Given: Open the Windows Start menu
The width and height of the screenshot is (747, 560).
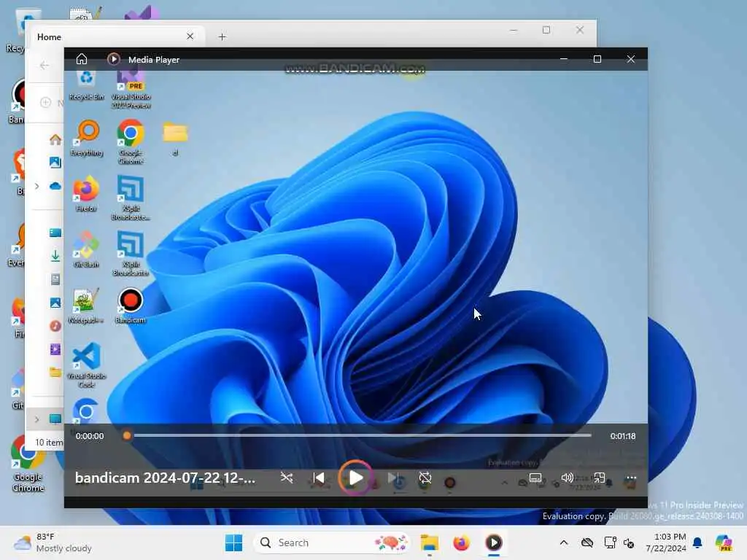Looking at the screenshot, I should [x=233, y=542].
